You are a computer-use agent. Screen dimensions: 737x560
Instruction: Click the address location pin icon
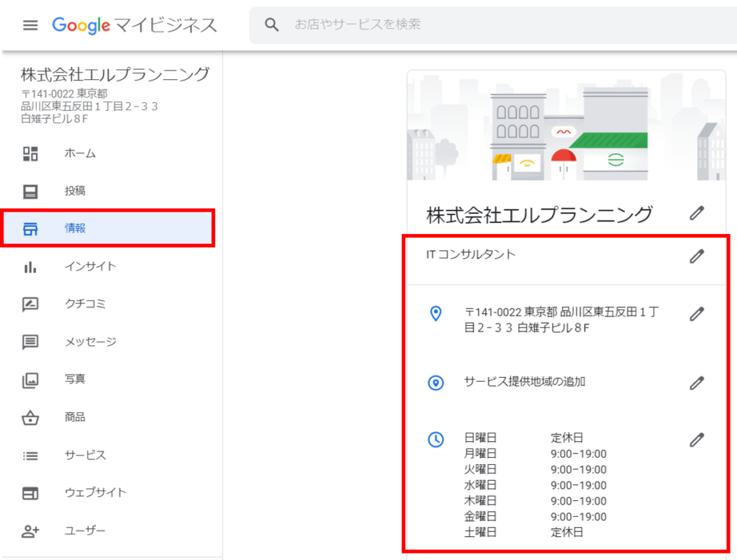435,314
